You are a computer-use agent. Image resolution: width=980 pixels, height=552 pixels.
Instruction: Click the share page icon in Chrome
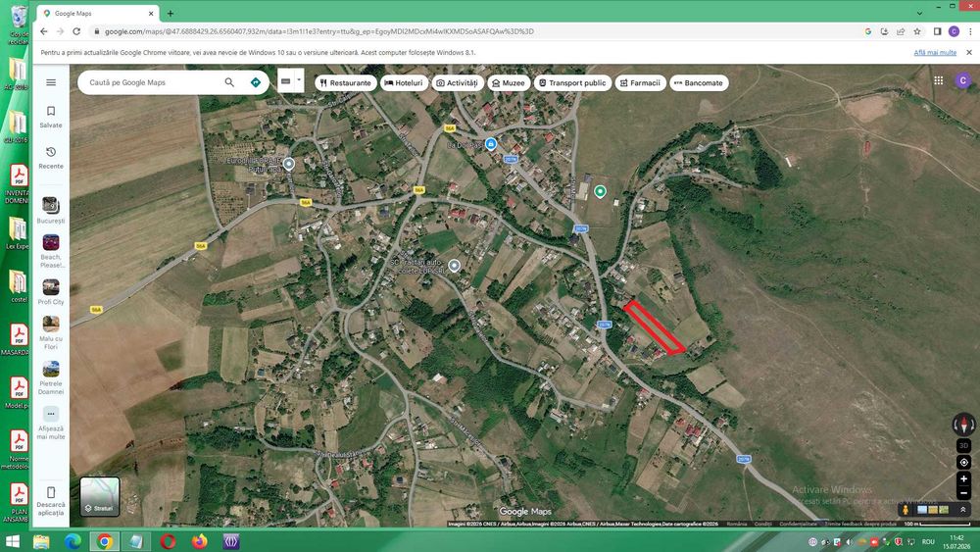click(x=901, y=31)
